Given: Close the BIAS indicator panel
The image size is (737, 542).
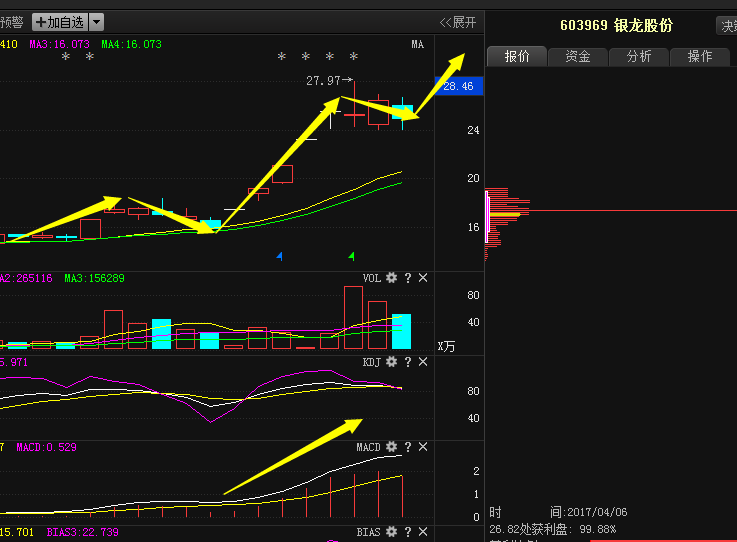Looking at the screenshot, I should (423, 532).
